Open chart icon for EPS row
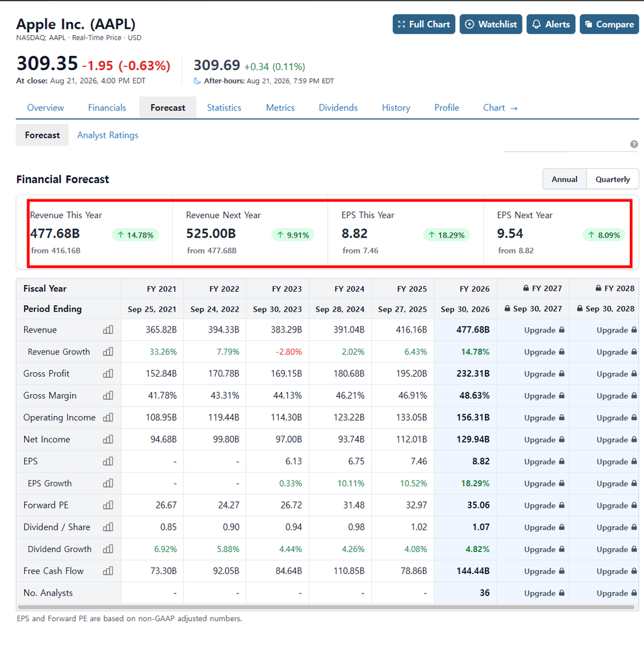Image resolution: width=644 pixels, height=665 pixels. point(109,461)
